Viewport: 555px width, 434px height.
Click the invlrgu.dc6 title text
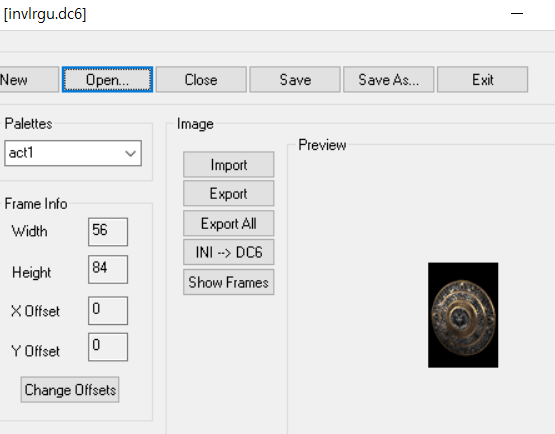(x=45, y=14)
